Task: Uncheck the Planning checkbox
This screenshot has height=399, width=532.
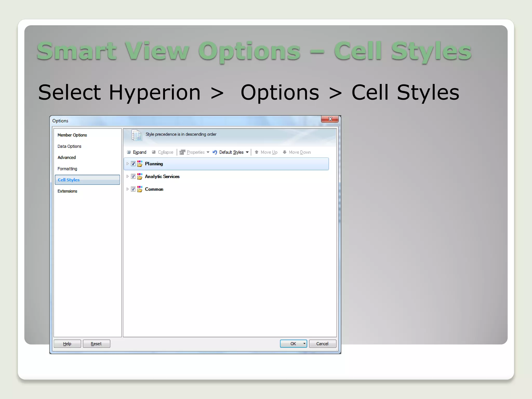Action: [x=133, y=164]
